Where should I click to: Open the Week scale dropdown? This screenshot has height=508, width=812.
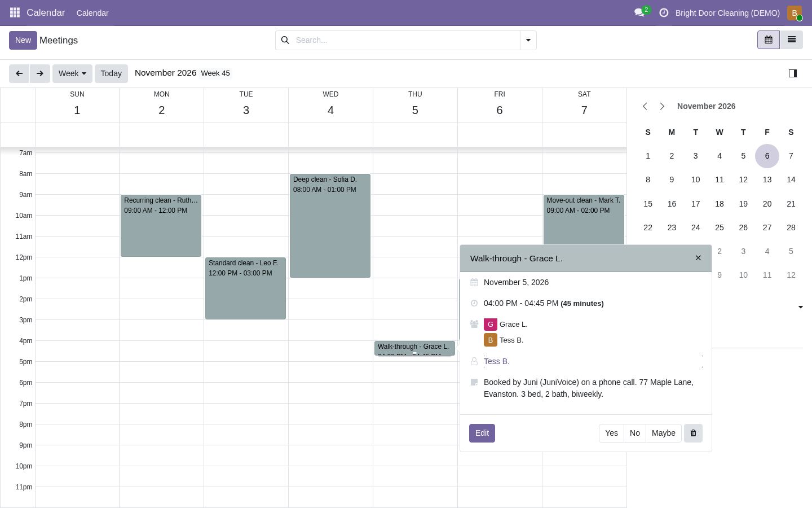point(72,73)
